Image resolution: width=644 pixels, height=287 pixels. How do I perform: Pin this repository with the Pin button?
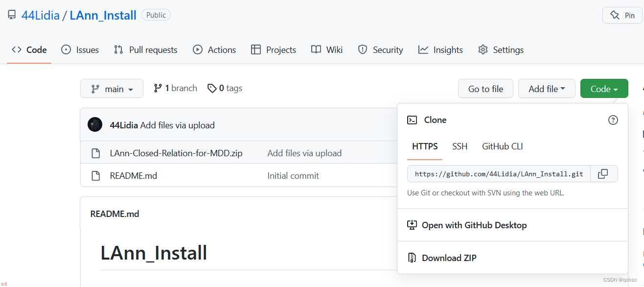point(622,15)
